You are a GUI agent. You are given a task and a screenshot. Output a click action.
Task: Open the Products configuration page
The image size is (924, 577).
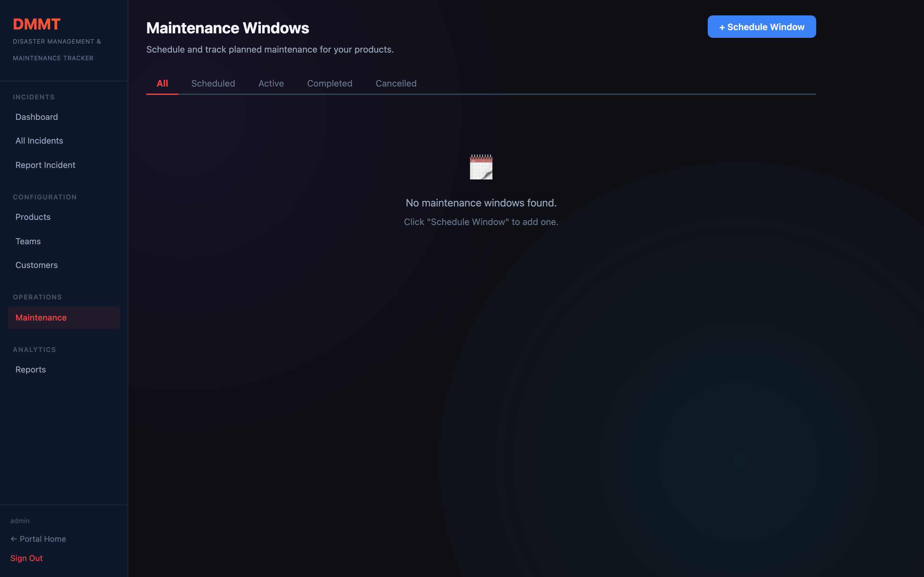click(x=33, y=217)
